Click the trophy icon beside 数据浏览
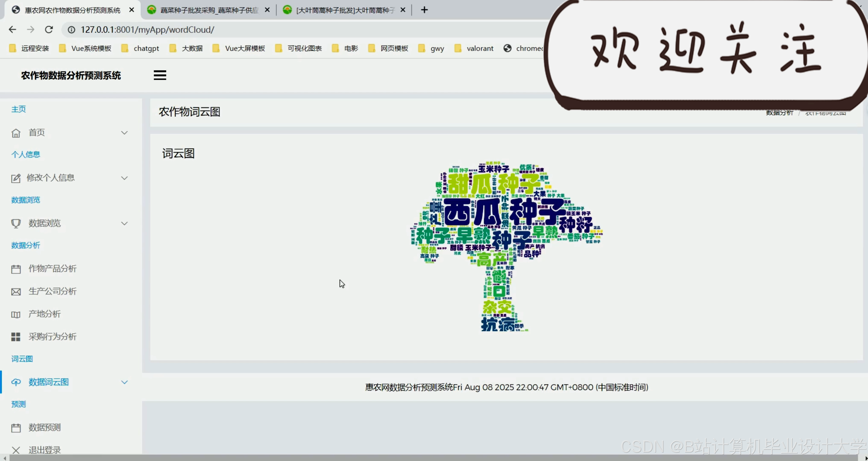Image resolution: width=868 pixels, height=461 pixels. (16, 223)
